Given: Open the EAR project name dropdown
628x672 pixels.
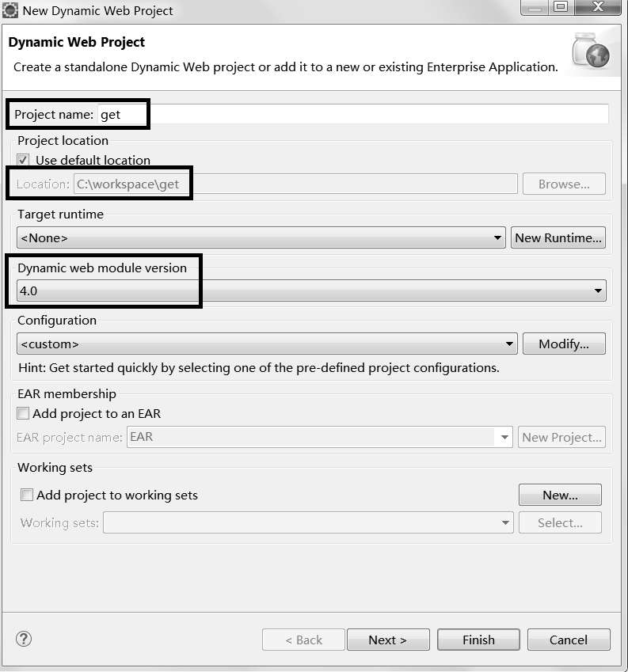Looking at the screenshot, I should 504,437.
